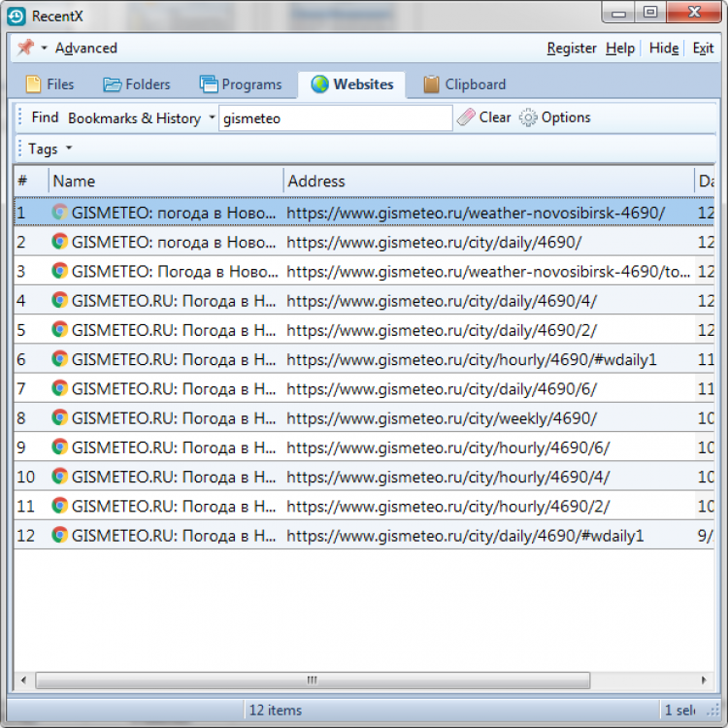The width and height of the screenshot is (728, 728).
Task: Click the eraser icon beside Clear
Action: pyautogui.click(x=466, y=117)
